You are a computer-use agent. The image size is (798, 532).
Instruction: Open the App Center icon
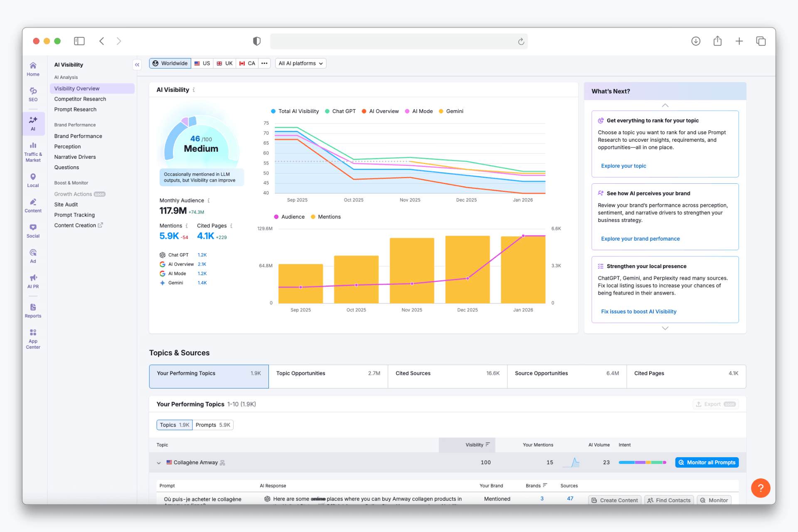33,338
